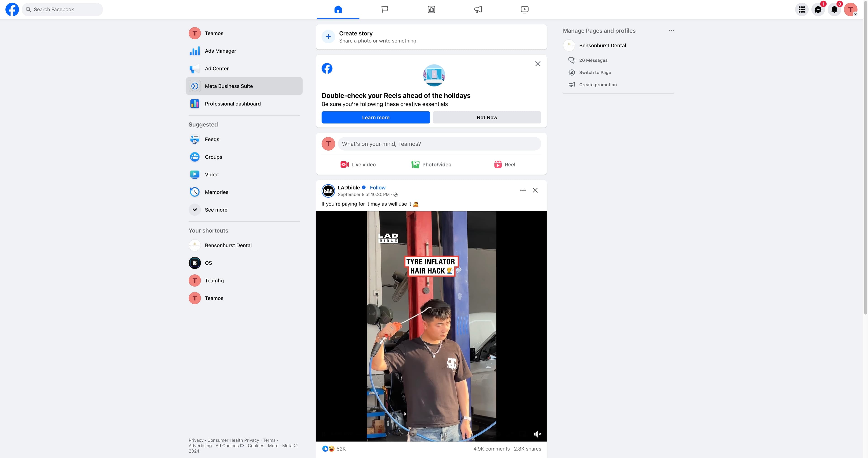
Task: Open Privacy footer link
Action: pyautogui.click(x=196, y=440)
